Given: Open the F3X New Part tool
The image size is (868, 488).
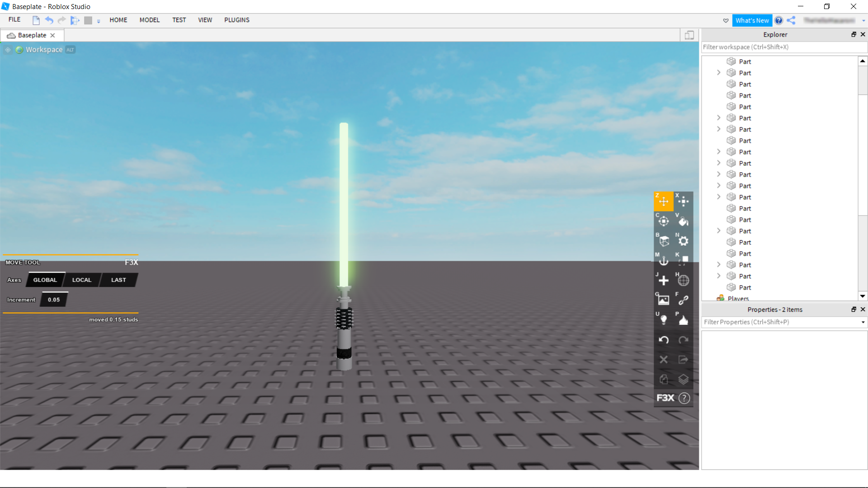Looking at the screenshot, I should (x=663, y=280).
